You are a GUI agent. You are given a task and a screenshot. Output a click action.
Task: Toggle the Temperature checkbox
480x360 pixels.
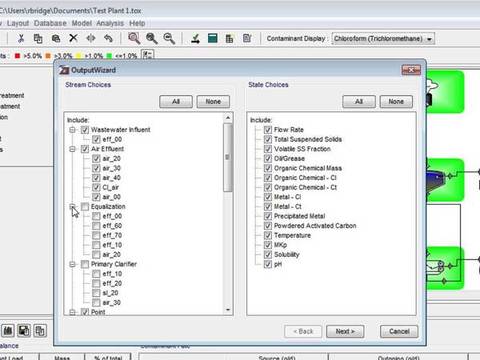[268, 235]
